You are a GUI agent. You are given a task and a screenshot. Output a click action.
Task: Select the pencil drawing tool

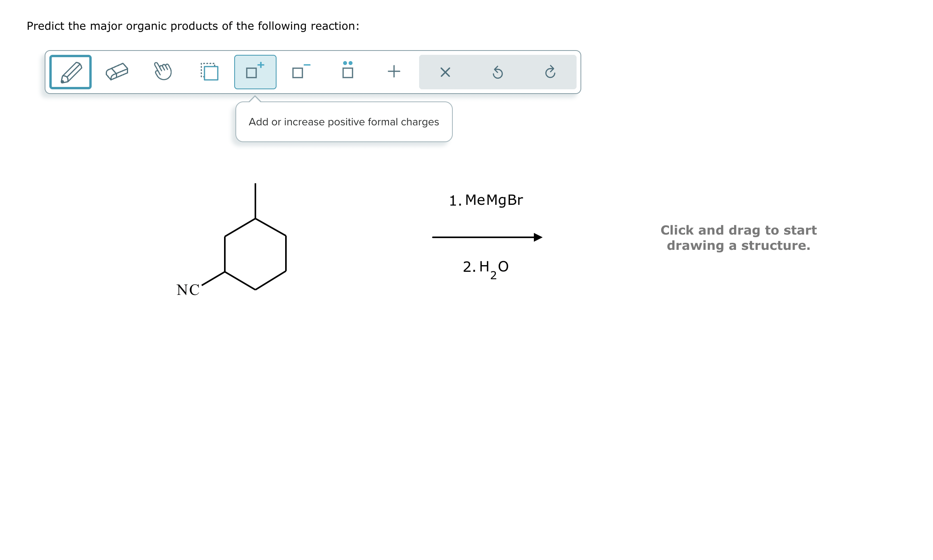click(70, 71)
